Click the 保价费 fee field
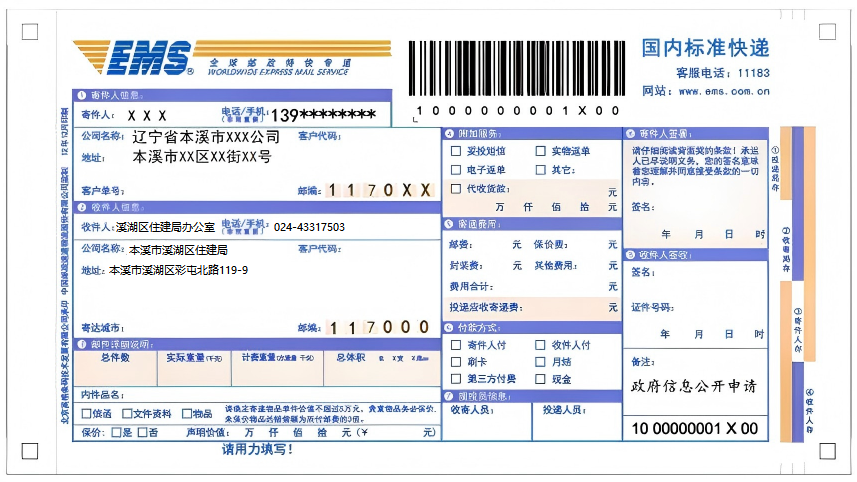 coord(576,244)
